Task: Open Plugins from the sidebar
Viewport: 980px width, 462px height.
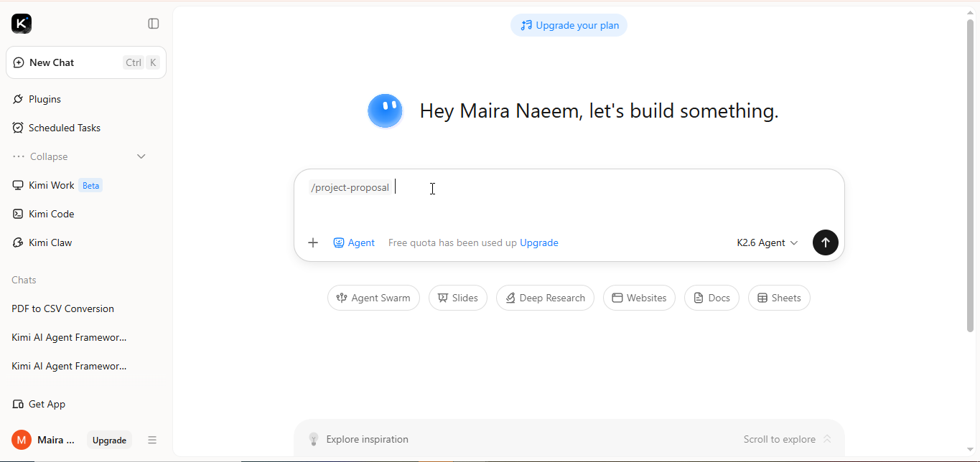Action: tap(86, 99)
